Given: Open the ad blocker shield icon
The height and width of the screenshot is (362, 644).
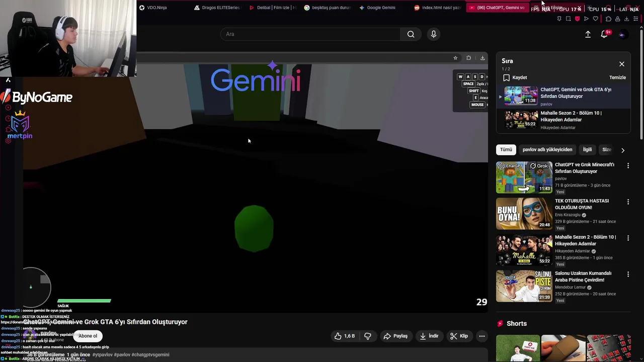Looking at the screenshot, I should pos(577,19).
